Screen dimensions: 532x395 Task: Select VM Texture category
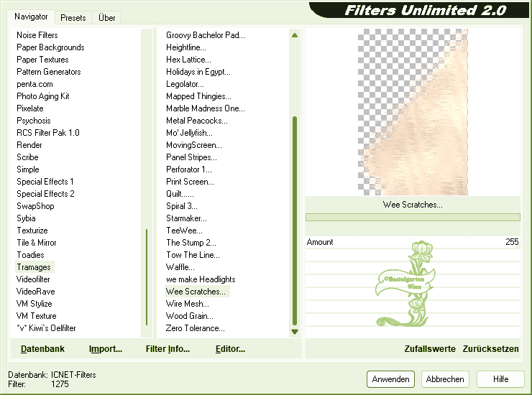pos(36,316)
